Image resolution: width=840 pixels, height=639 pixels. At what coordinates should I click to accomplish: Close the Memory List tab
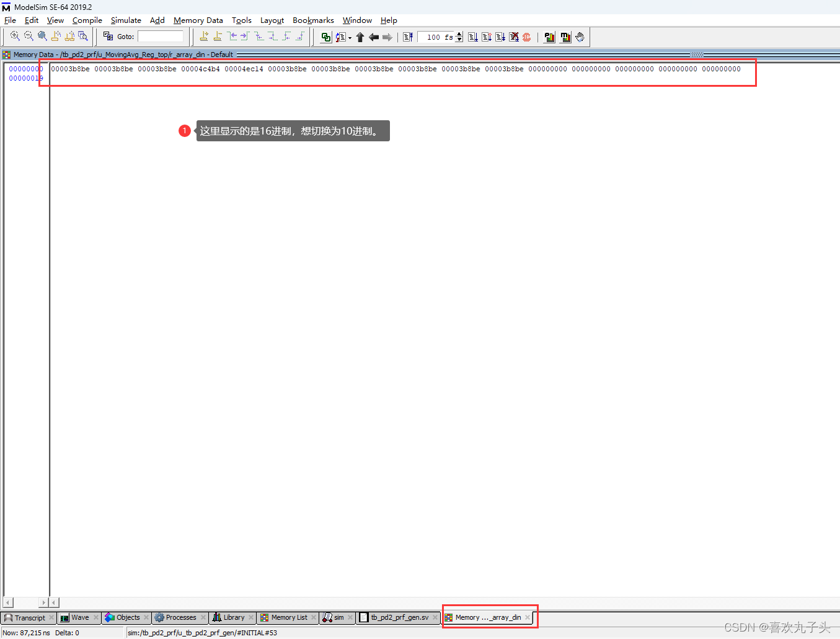[314, 617]
